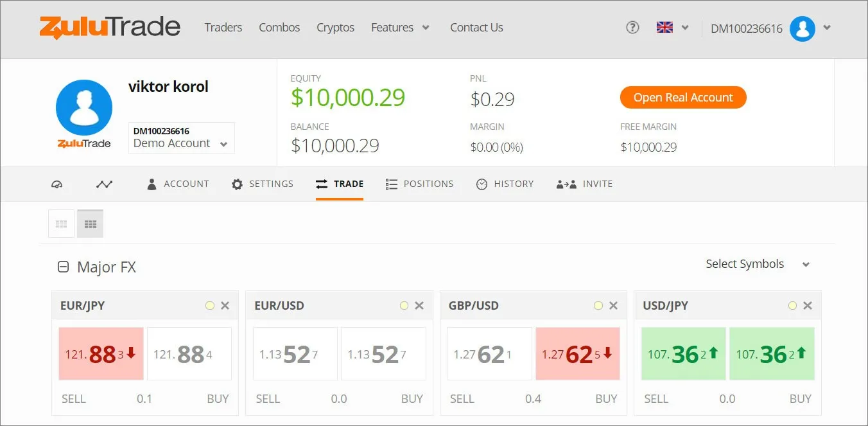
Task: Open the Traders page link
Action: click(223, 28)
